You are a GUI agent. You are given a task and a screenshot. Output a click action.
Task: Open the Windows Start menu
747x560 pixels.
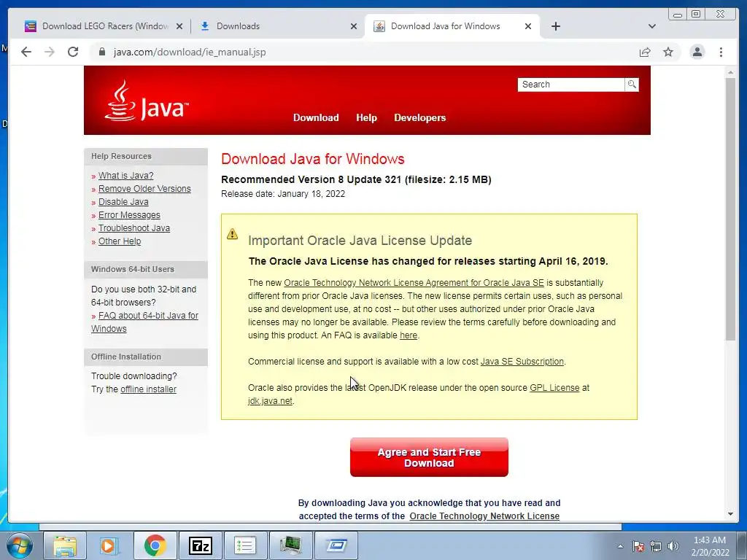coord(20,545)
